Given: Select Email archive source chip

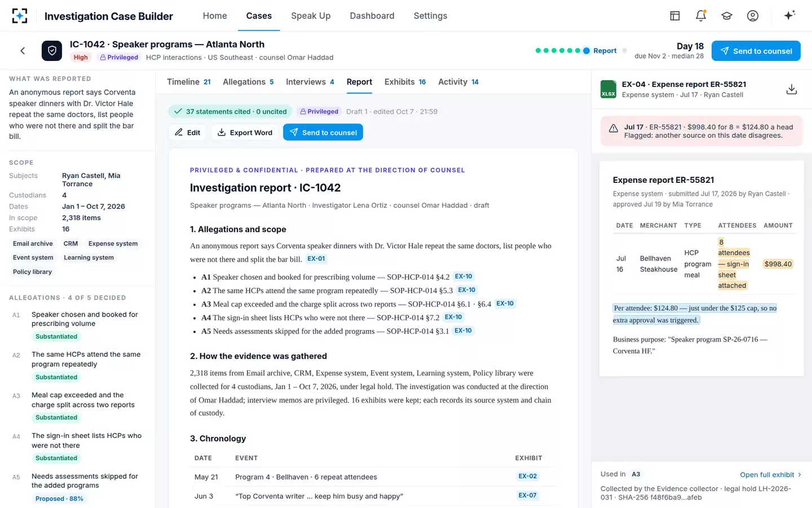Looking at the screenshot, I should click(33, 243).
